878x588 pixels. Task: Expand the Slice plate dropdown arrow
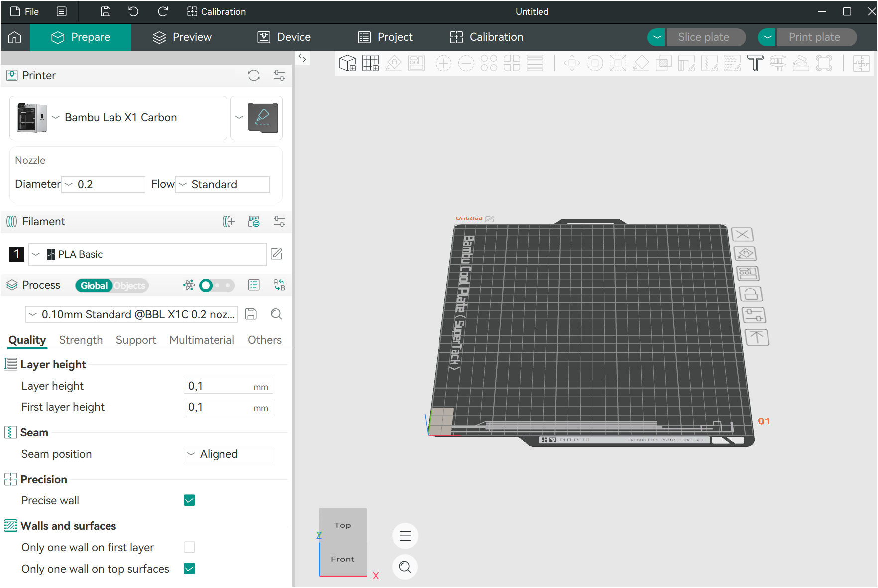click(657, 37)
